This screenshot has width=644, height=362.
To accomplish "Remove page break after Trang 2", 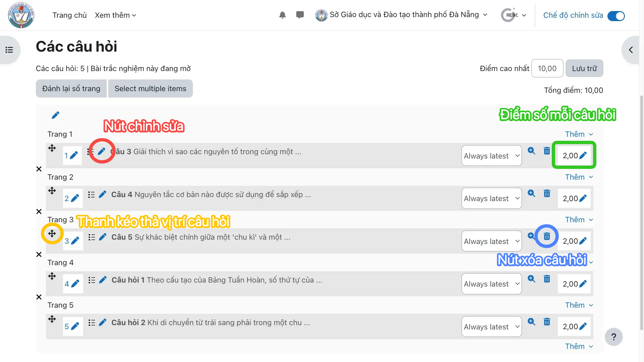I will pyautogui.click(x=39, y=212).
